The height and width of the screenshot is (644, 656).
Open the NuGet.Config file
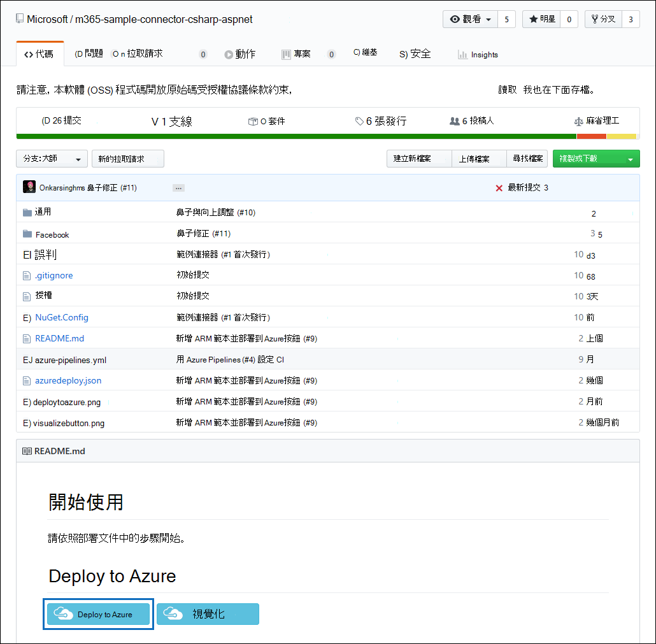(x=62, y=318)
